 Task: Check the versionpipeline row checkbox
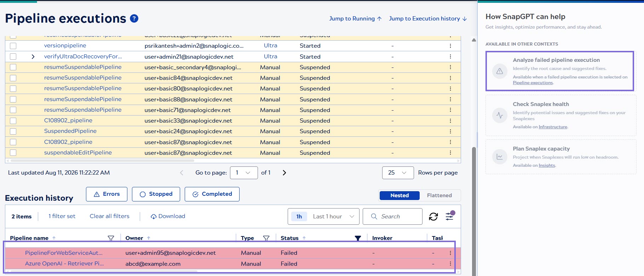point(13,46)
